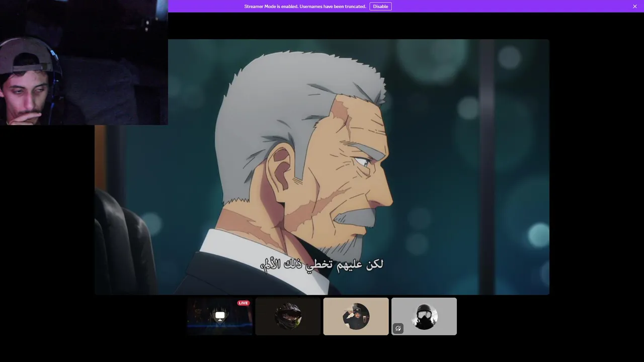The height and width of the screenshot is (362, 644).
Task: Click the streamer webcam overlay
Action: pos(84,62)
